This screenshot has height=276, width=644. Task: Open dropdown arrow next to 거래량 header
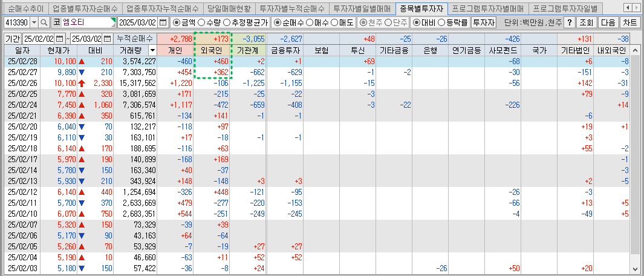coord(152,51)
